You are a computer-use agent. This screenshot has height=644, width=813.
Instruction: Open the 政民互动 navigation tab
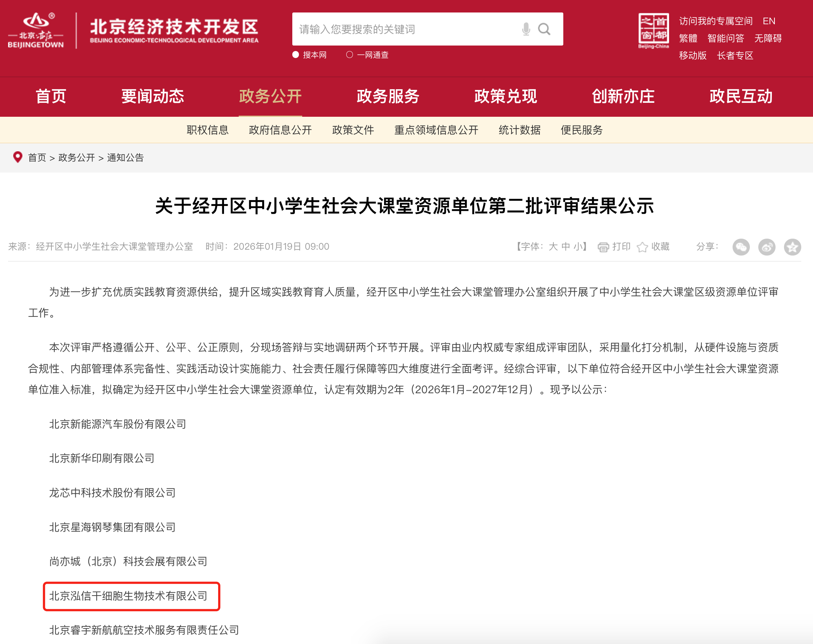click(x=741, y=97)
